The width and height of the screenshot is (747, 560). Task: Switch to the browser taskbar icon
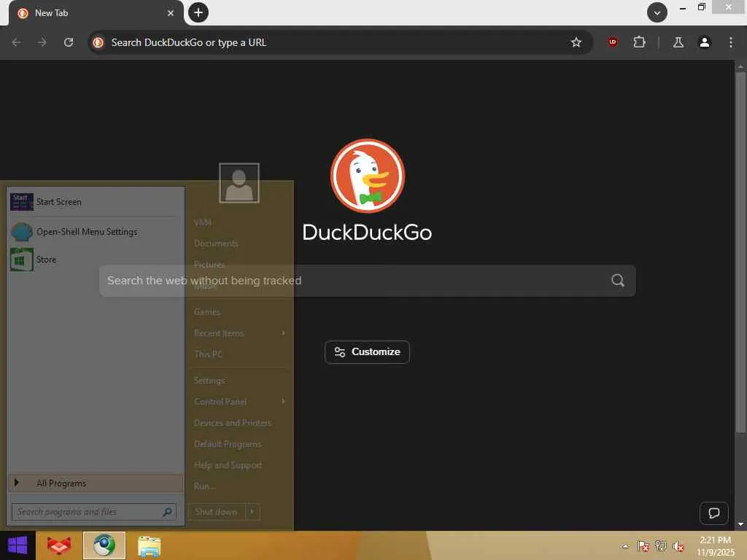104,545
